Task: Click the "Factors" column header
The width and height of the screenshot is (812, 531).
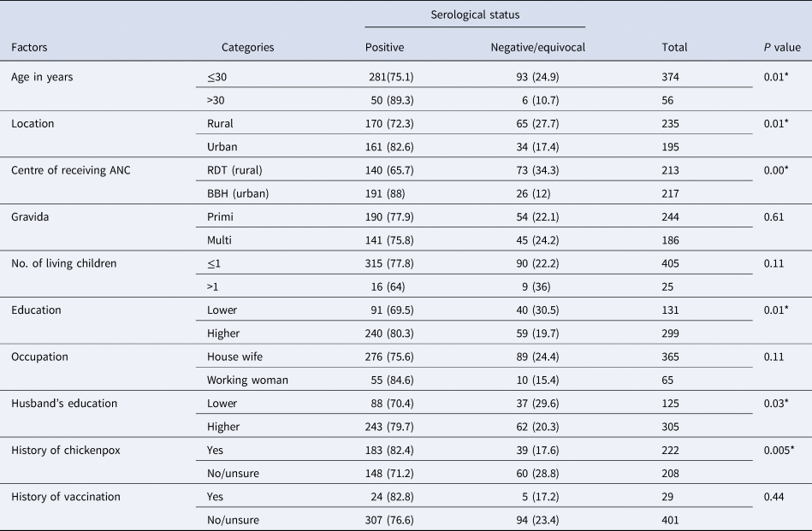Action: coord(30,47)
